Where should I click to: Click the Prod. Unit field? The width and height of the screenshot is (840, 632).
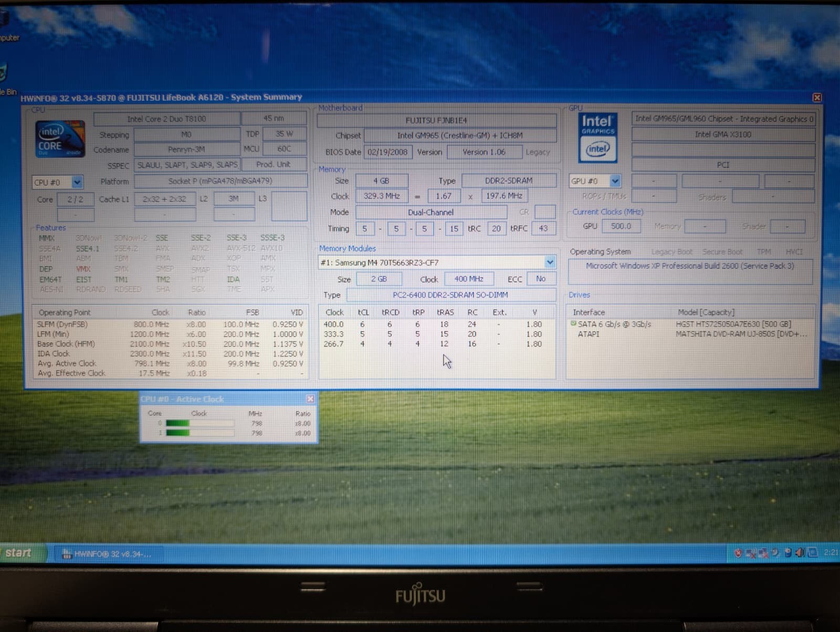click(x=274, y=164)
